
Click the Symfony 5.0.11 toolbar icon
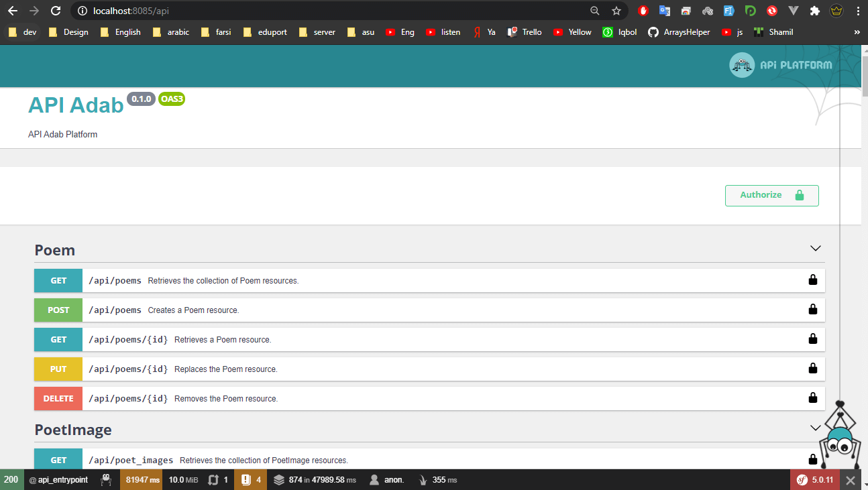814,480
